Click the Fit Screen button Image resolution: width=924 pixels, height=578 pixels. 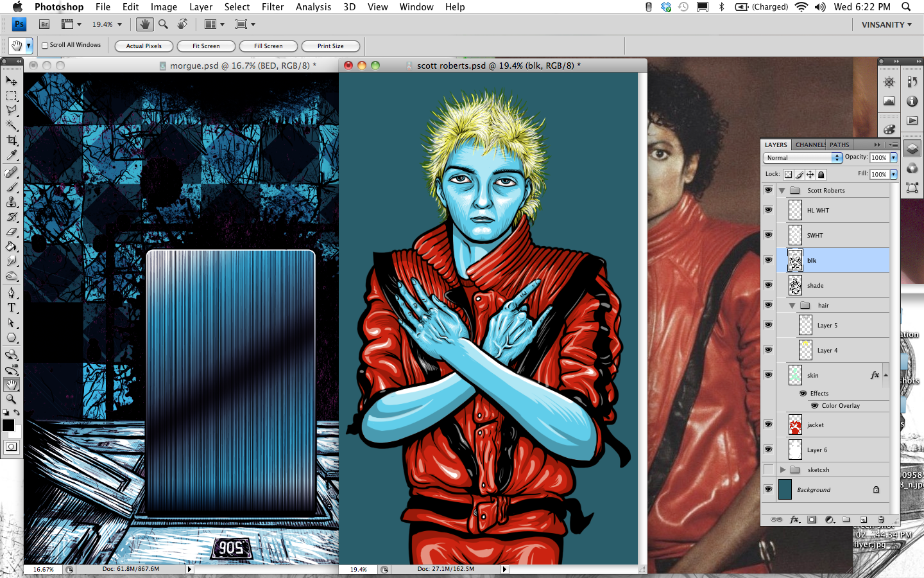pyautogui.click(x=206, y=46)
